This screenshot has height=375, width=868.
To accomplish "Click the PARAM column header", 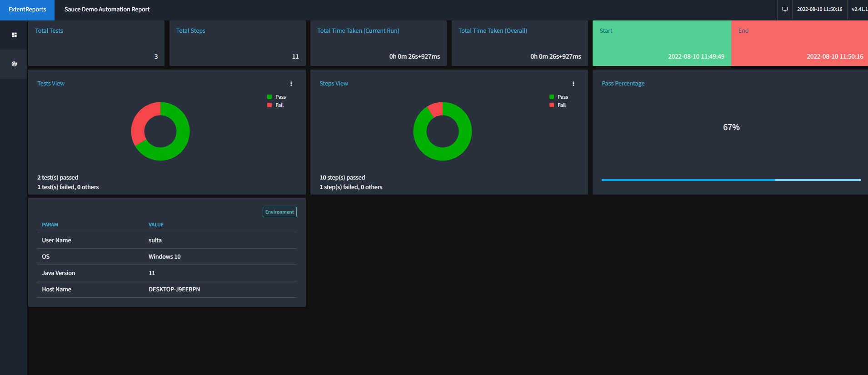I will [x=50, y=225].
